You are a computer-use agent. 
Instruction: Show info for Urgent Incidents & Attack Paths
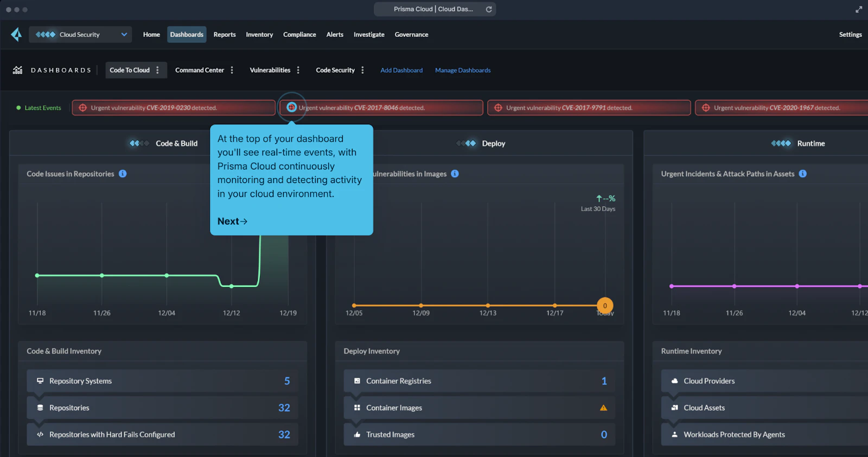pyautogui.click(x=802, y=174)
